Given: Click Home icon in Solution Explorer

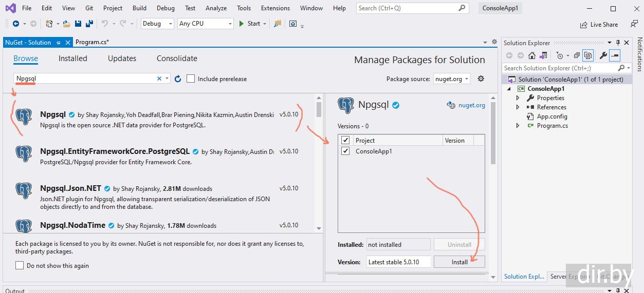Looking at the screenshot, I should point(532,55).
